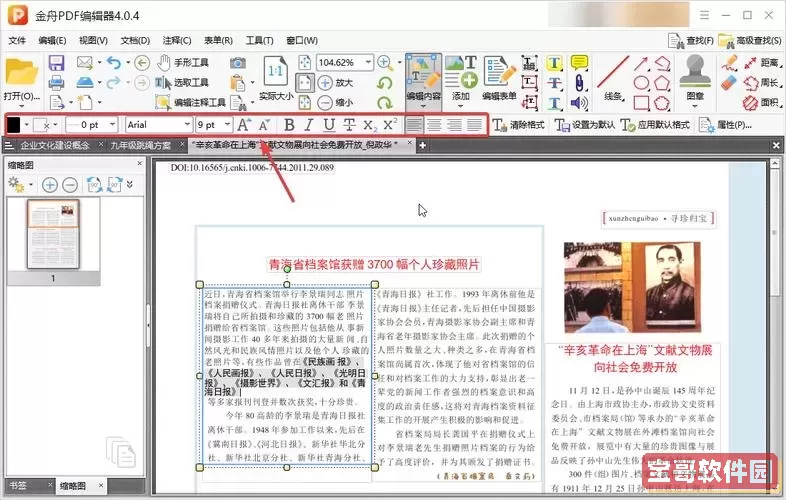Take a snapshot with the camera icon
The width and height of the screenshot is (786, 500).
(x=238, y=63)
